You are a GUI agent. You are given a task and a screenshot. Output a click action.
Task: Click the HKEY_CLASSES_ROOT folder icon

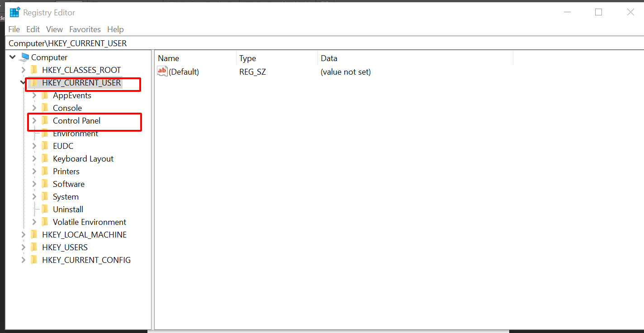click(x=33, y=70)
